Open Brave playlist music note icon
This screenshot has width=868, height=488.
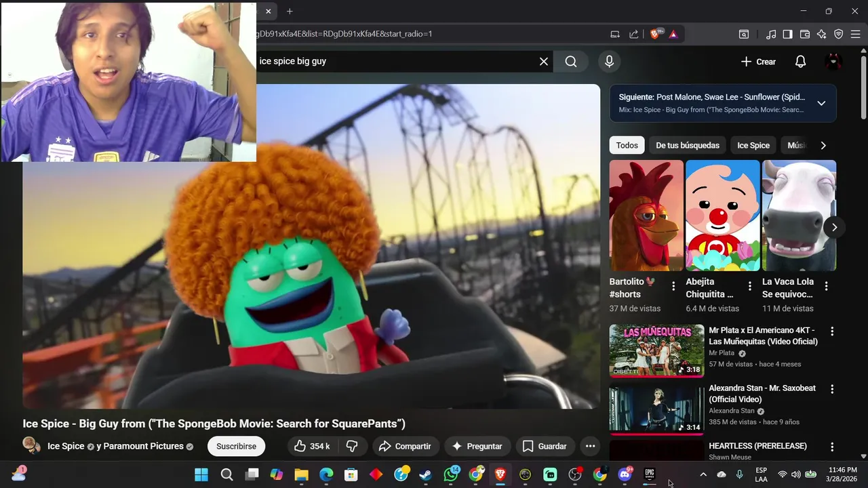(771, 34)
